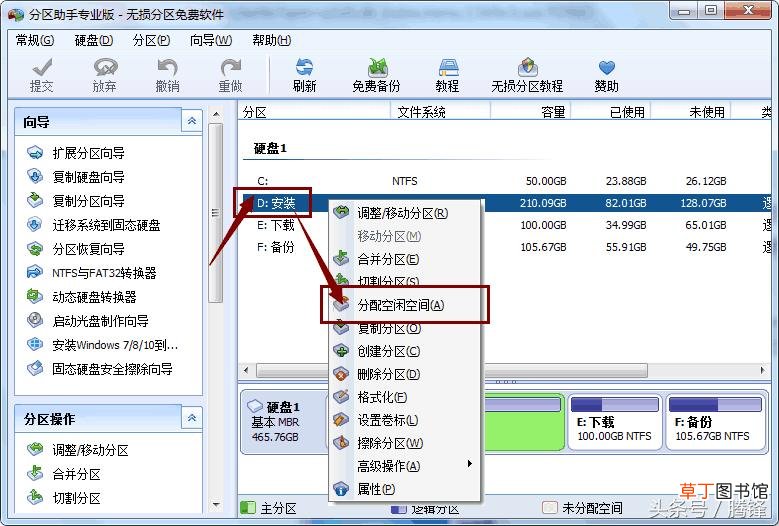The image size is (779, 526).
Task: Click left panel scrollbar down arrow
Action: tap(216, 505)
